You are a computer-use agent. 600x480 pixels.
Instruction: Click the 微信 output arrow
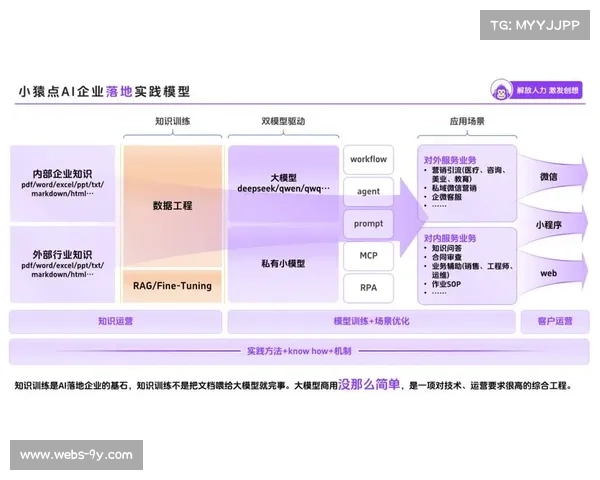(553, 177)
